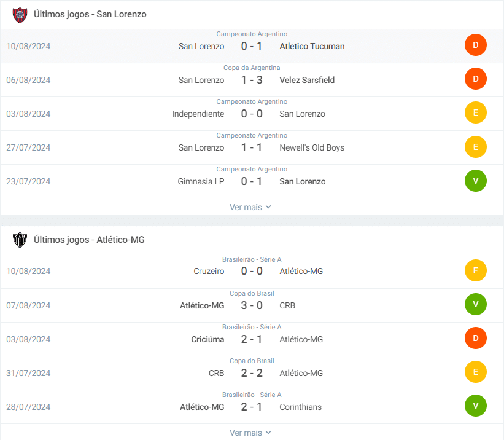The height and width of the screenshot is (440, 504).
Task: Click the draw badge for Independiente match
Action: 475,113
